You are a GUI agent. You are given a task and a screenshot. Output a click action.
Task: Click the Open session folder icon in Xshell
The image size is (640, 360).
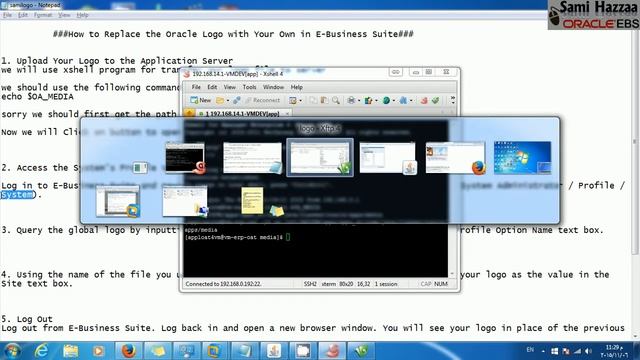pos(220,100)
